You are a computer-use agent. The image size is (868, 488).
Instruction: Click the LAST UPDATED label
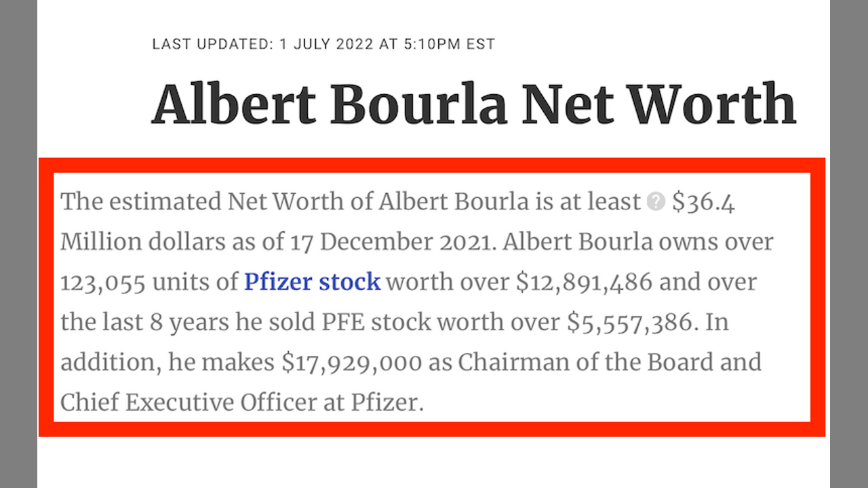coord(210,45)
